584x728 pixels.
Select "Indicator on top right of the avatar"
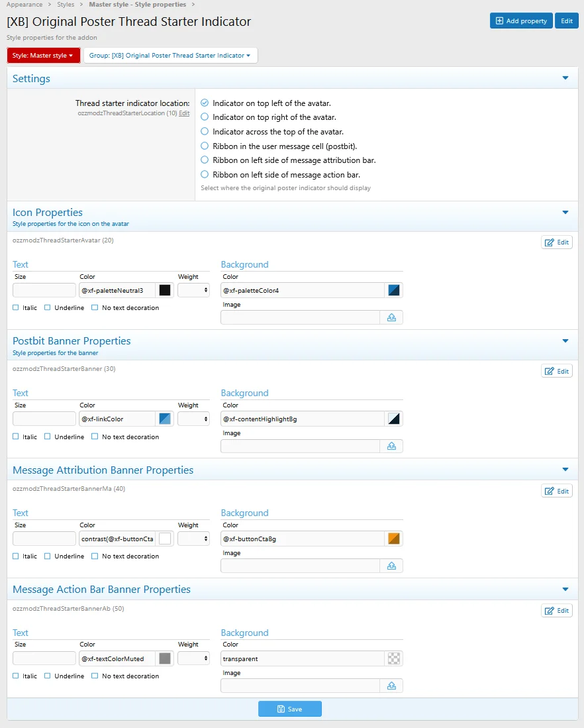pos(205,117)
